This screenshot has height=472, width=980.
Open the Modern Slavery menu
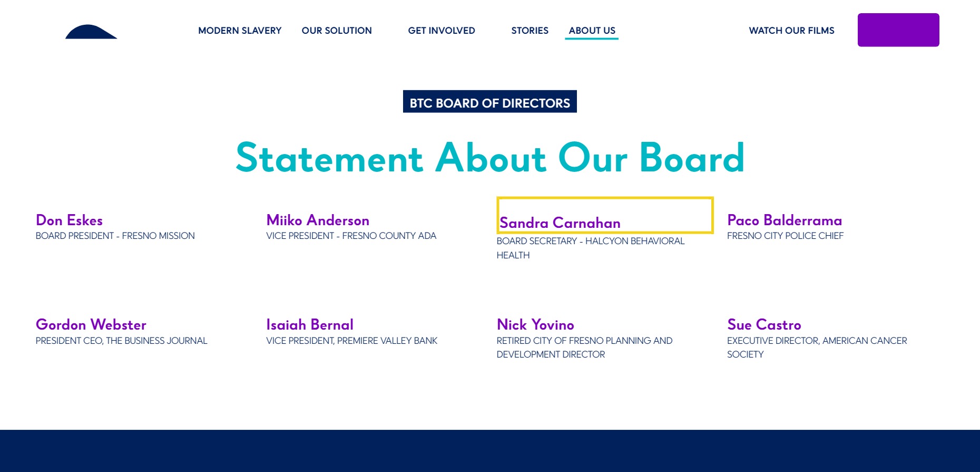[x=240, y=31]
